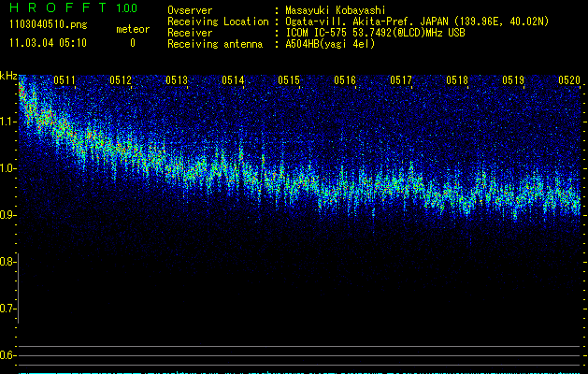Click the 0513 time marker
588x374 pixels.
tap(177, 80)
